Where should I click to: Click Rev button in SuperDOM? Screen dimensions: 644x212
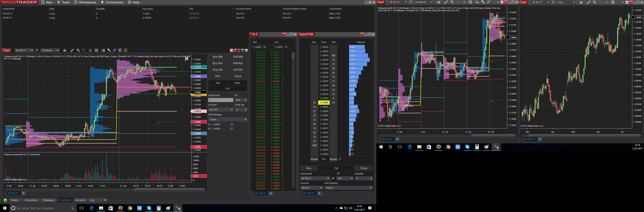click(x=309, y=168)
